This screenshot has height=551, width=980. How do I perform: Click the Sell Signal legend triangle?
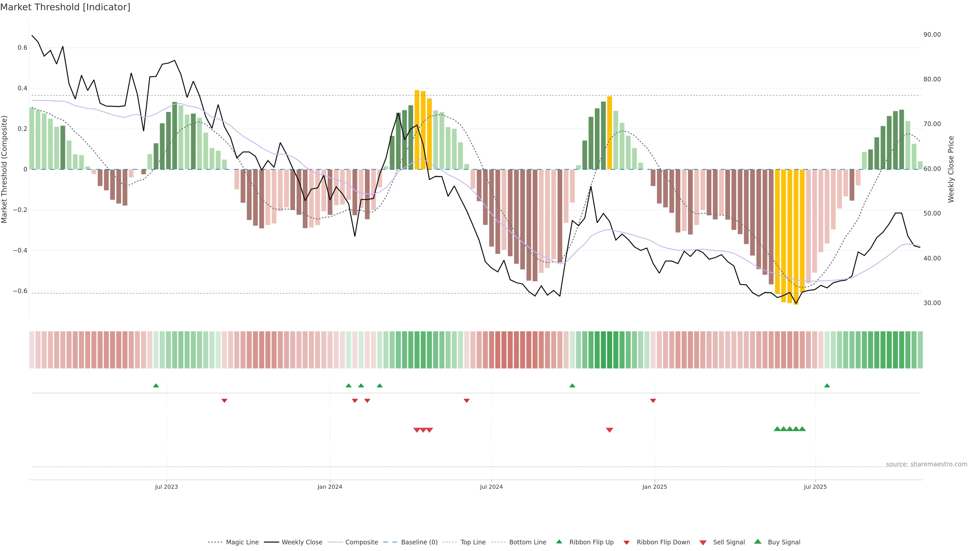pyautogui.click(x=703, y=543)
